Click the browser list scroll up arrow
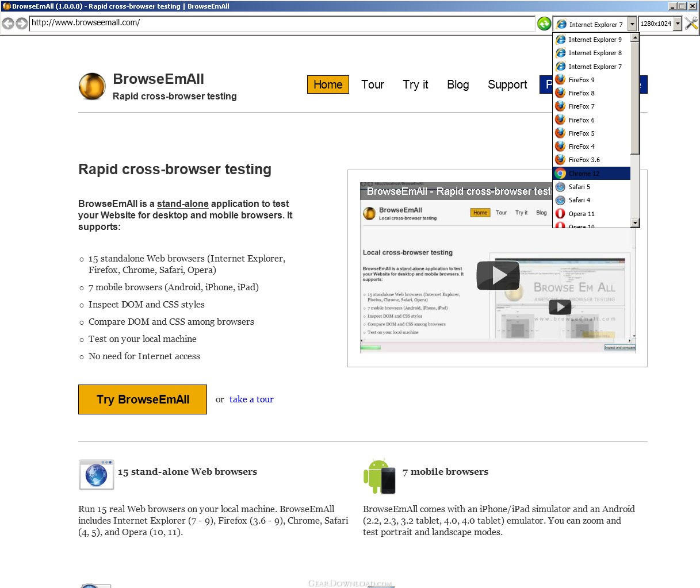700x588 pixels. tap(635, 37)
